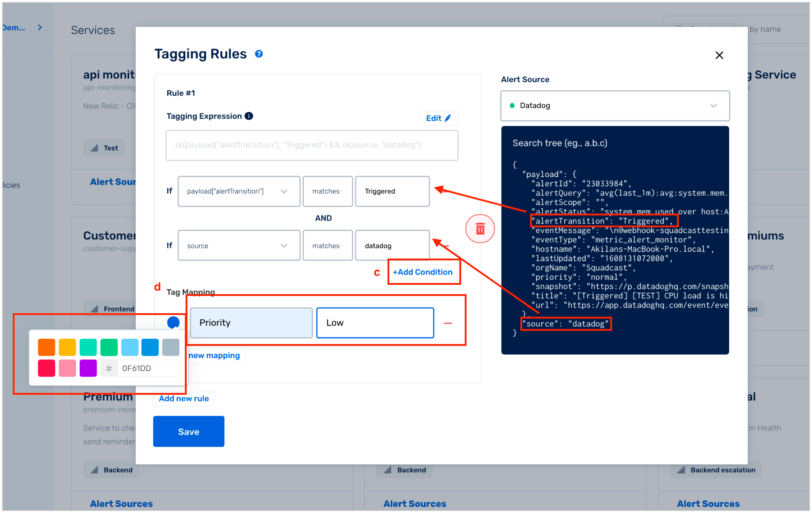812x513 pixels.
Task: Click Add new rule link
Action: pyautogui.click(x=184, y=398)
